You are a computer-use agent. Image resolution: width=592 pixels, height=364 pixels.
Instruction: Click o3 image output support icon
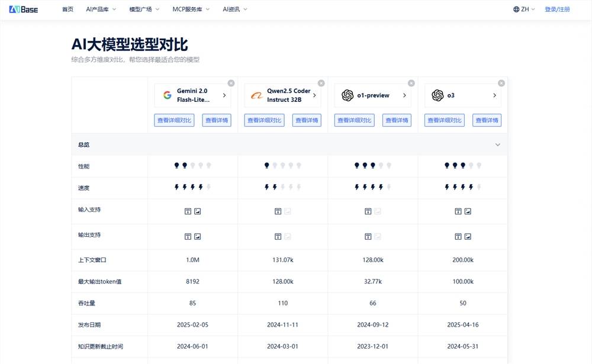[x=468, y=237]
